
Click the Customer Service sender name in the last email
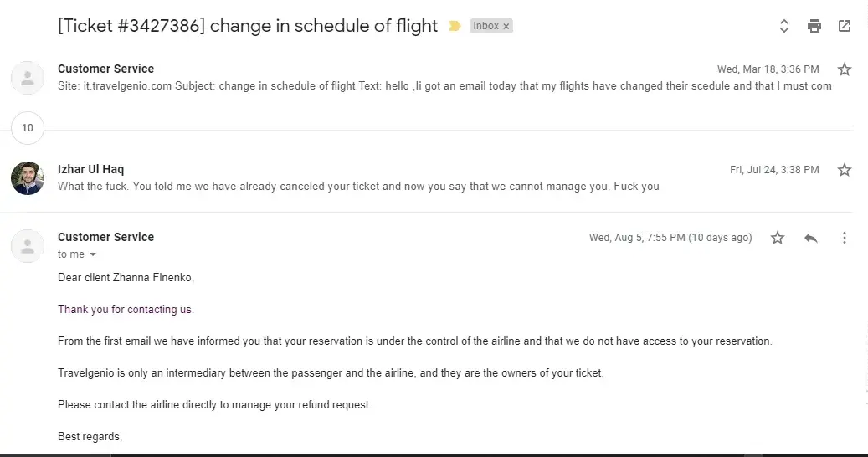click(x=105, y=237)
